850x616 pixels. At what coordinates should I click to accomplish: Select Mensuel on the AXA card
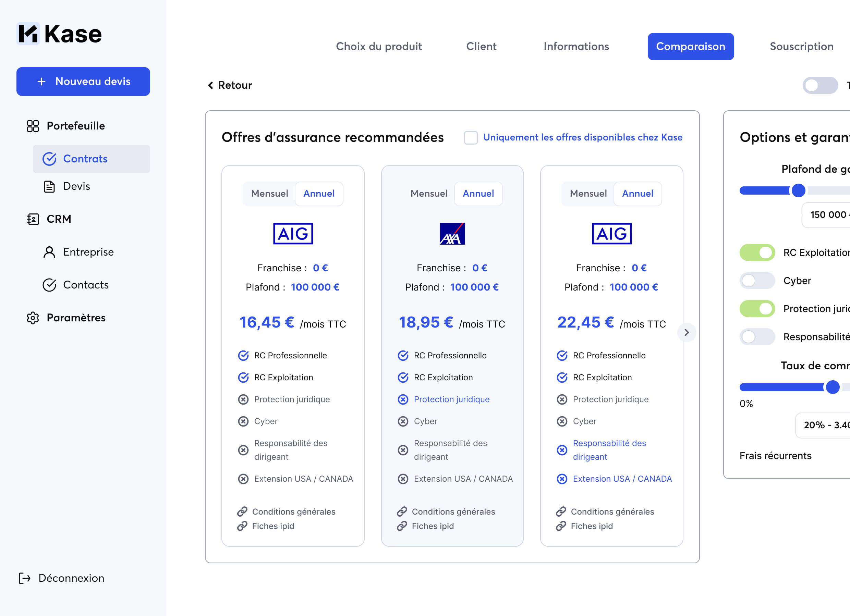pos(429,194)
